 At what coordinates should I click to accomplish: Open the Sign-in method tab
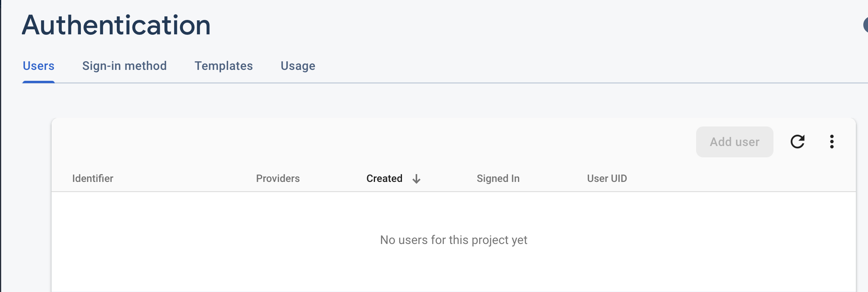coord(124,66)
